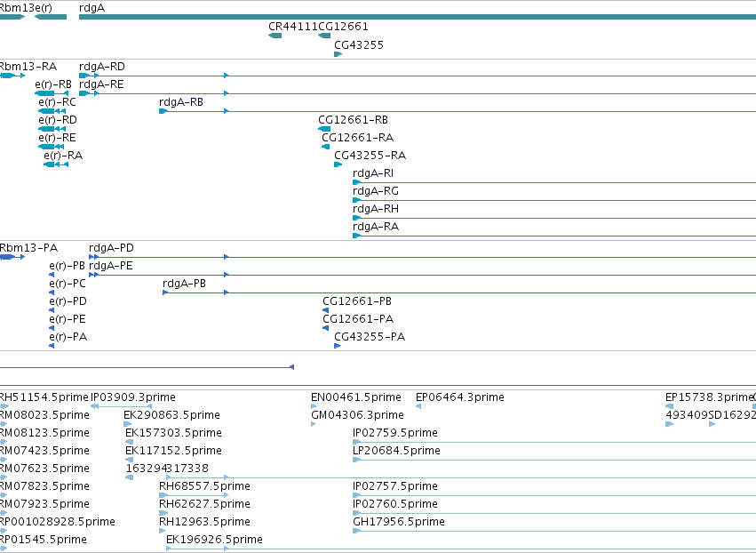The height and width of the screenshot is (553, 756).
Task: Click the RH12963.5prime EST label
Action: (204, 522)
